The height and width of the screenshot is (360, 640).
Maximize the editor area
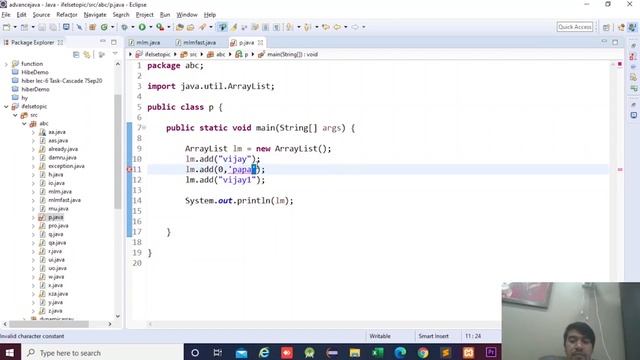pyautogui.click(x=615, y=42)
